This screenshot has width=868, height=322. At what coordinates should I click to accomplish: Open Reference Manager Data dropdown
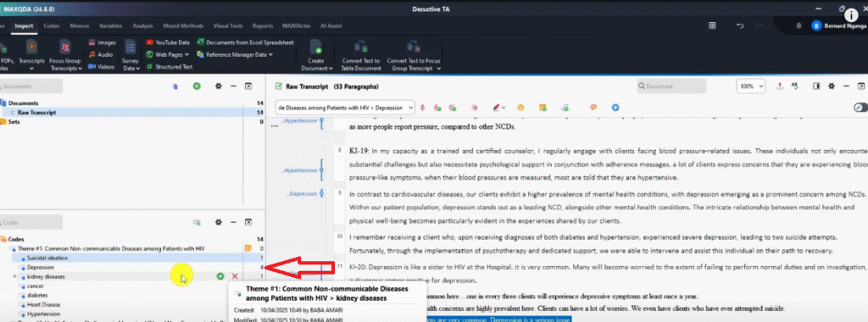point(236,55)
